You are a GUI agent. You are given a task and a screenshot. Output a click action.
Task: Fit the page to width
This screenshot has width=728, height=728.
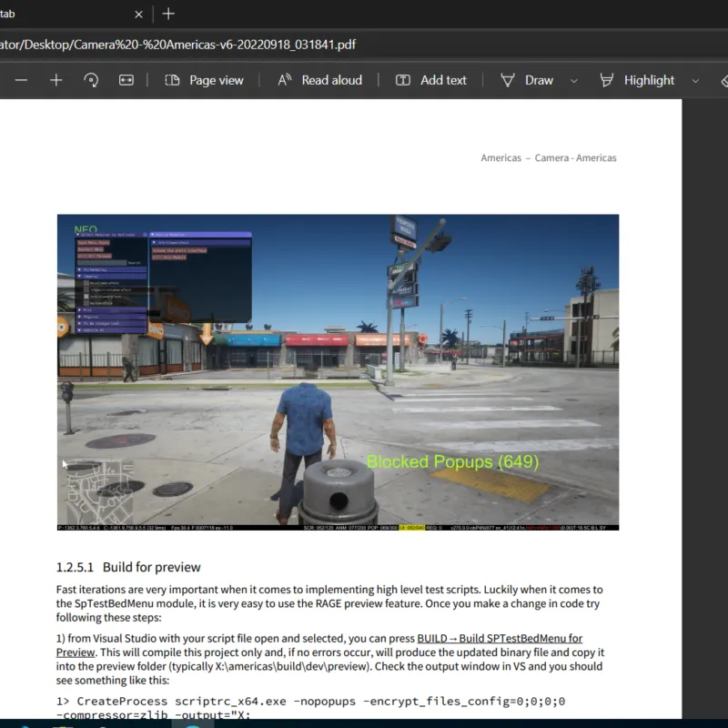[126, 80]
